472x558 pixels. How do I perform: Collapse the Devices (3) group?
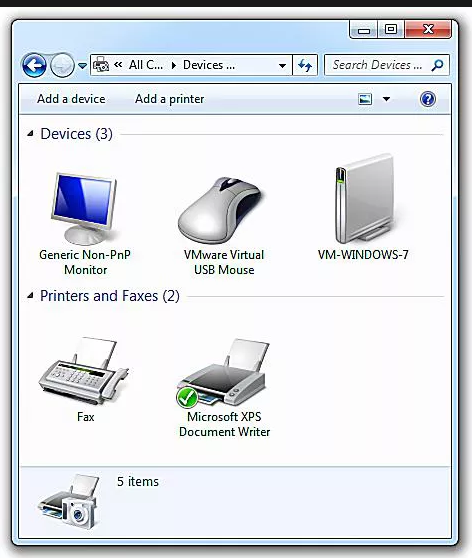click(30, 134)
